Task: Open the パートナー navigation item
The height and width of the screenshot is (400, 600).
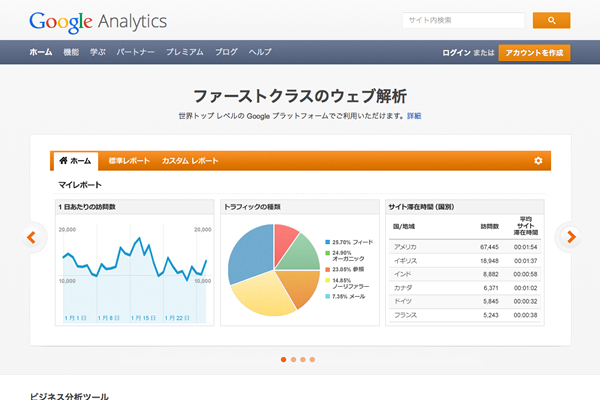Action: 135,52
